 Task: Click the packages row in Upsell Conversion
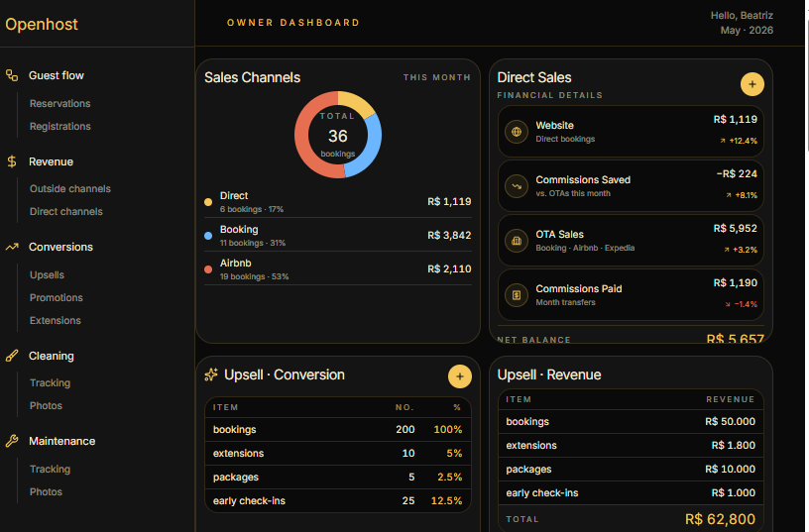[x=338, y=477]
